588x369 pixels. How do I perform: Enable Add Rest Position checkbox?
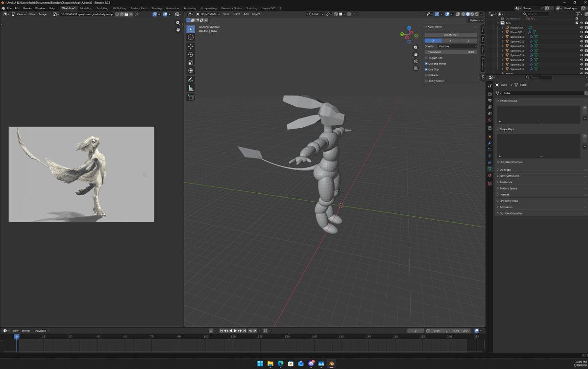(498, 162)
